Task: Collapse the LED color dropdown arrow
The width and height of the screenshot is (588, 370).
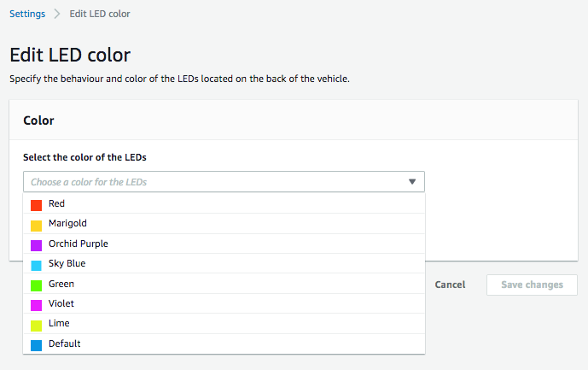Action: coord(411,182)
